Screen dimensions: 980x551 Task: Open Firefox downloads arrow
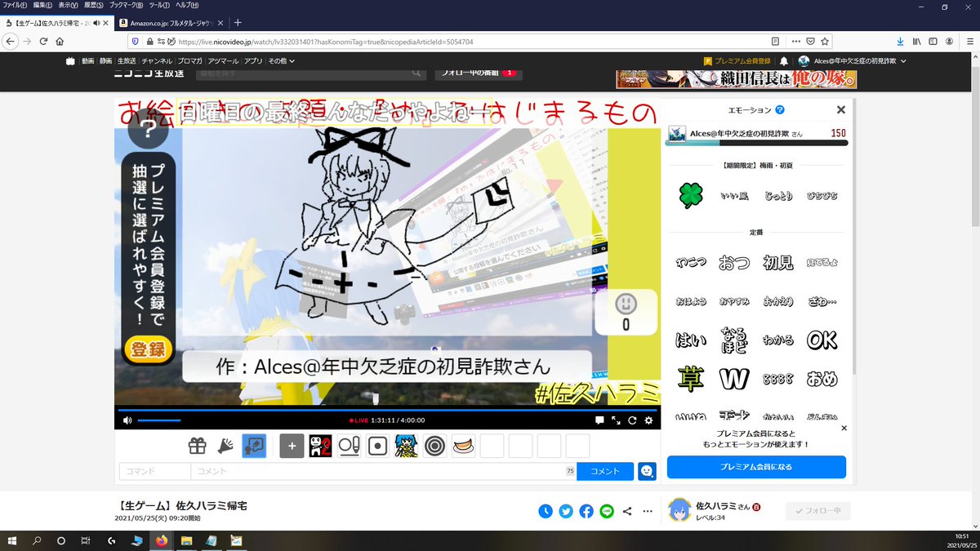coord(899,41)
